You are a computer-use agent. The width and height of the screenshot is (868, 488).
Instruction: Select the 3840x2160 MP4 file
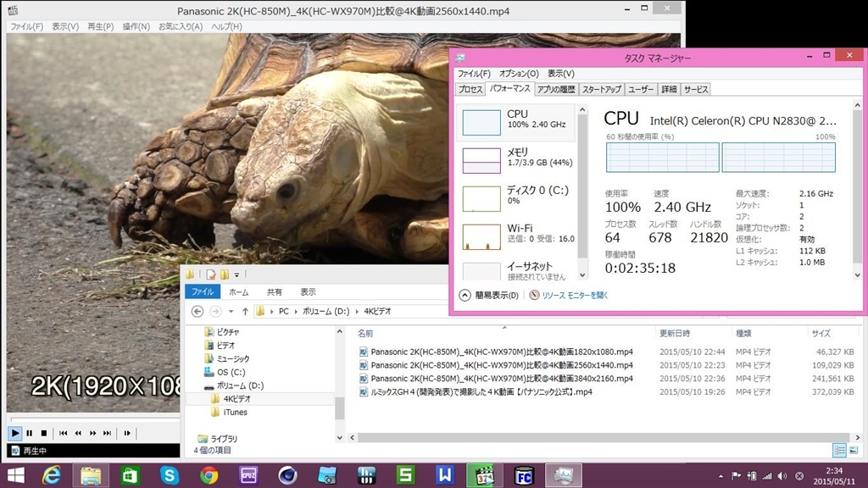pyautogui.click(x=502, y=378)
